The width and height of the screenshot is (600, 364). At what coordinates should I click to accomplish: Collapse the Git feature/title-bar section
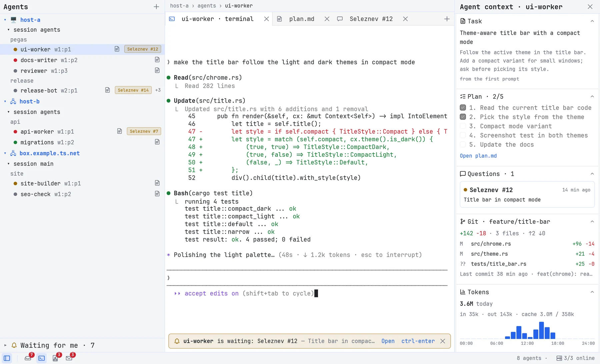592,222
